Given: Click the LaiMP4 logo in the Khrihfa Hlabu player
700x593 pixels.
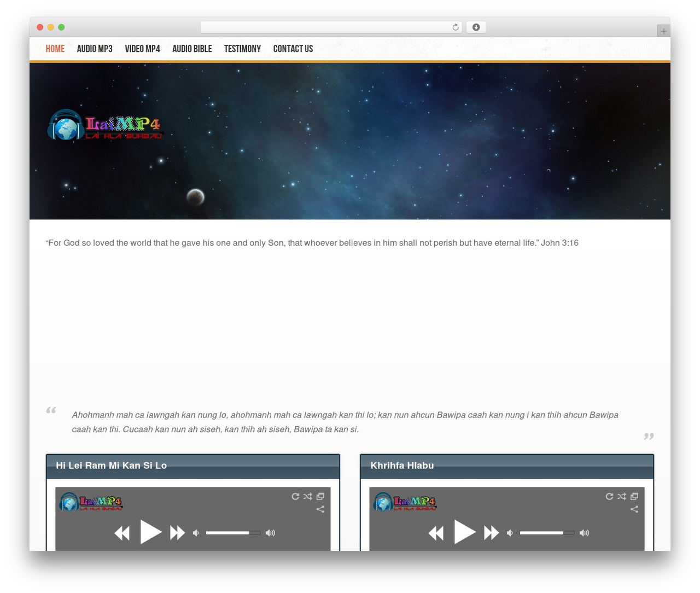Looking at the screenshot, I should click(x=405, y=502).
